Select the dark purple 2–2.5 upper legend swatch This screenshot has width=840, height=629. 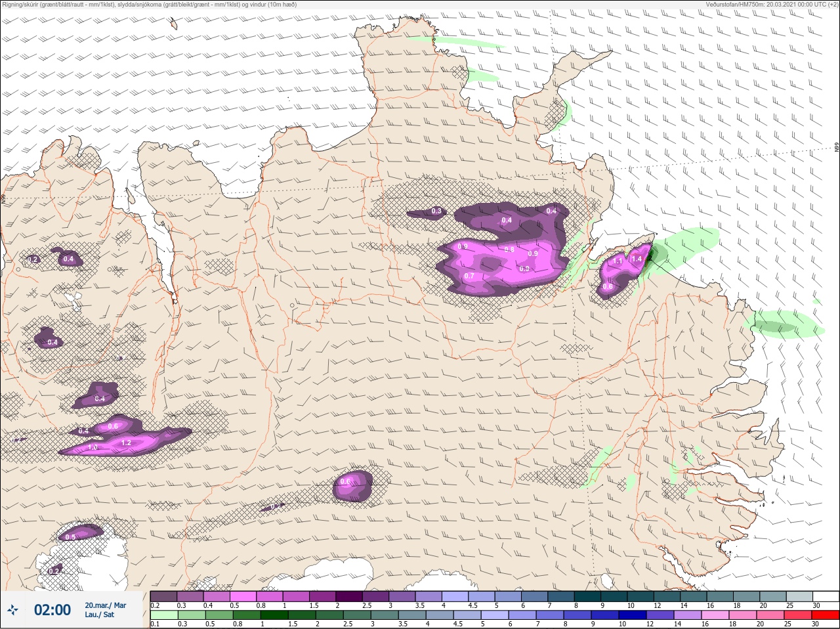point(349,596)
